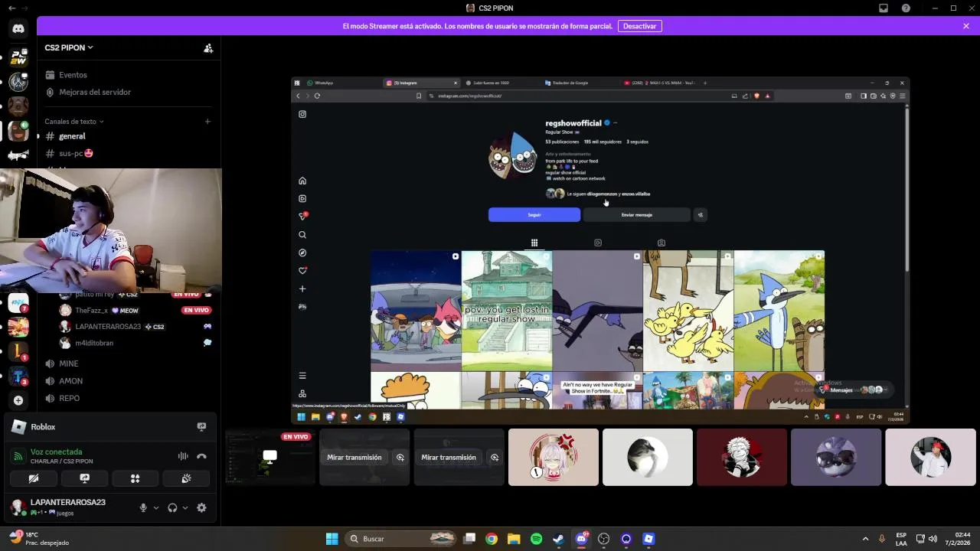This screenshot has height=551, width=980.
Task: Open the general text channel
Action: [x=72, y=136]
